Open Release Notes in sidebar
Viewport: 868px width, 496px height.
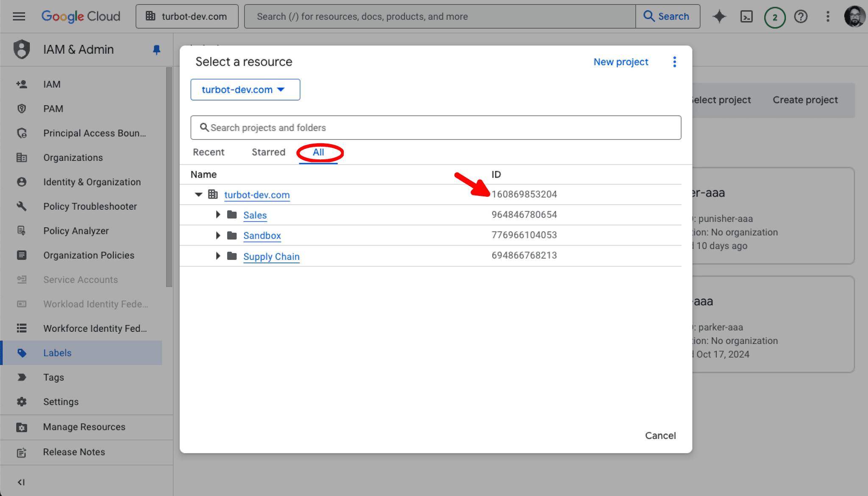pos(74,452)
